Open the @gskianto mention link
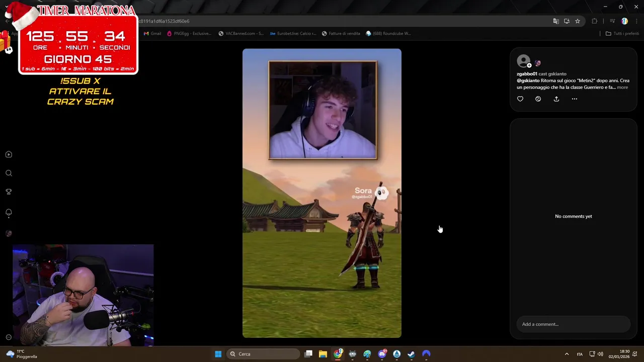This screenshot has height=362, width=644. [x=528, y=80]
